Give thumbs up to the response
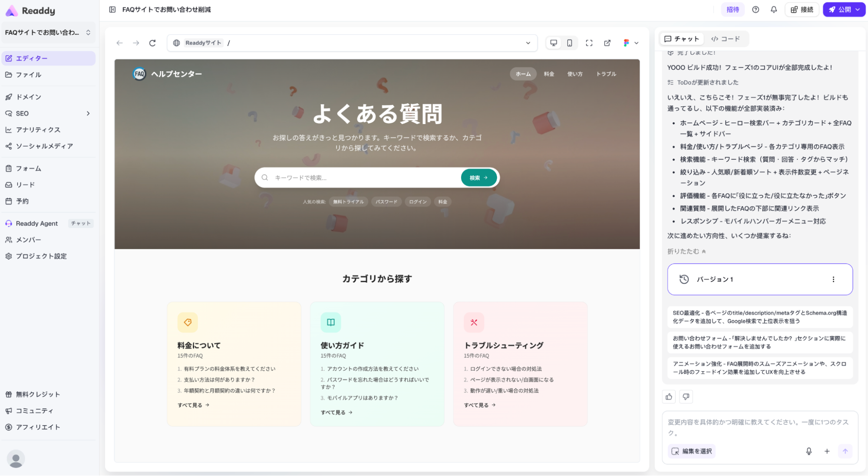 [669, 397]
